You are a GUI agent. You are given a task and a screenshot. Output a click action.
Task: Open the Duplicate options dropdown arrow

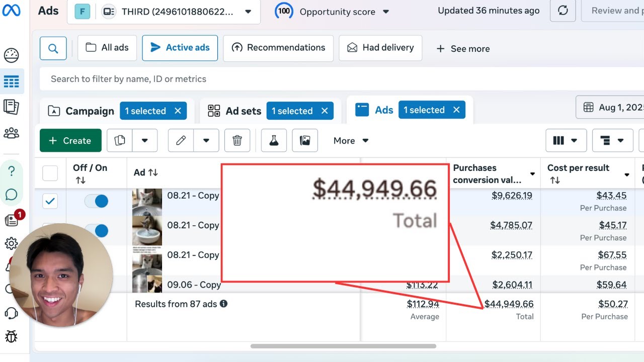[x=145, y=141]
